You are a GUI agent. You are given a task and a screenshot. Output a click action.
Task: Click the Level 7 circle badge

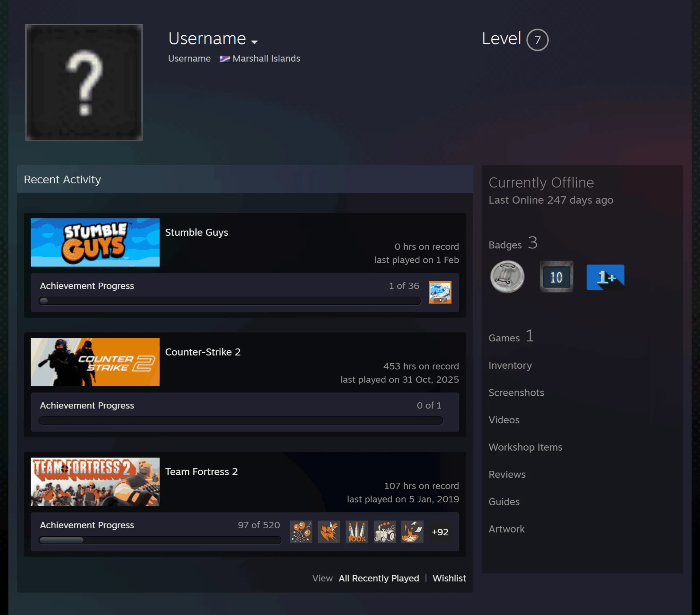537,40
